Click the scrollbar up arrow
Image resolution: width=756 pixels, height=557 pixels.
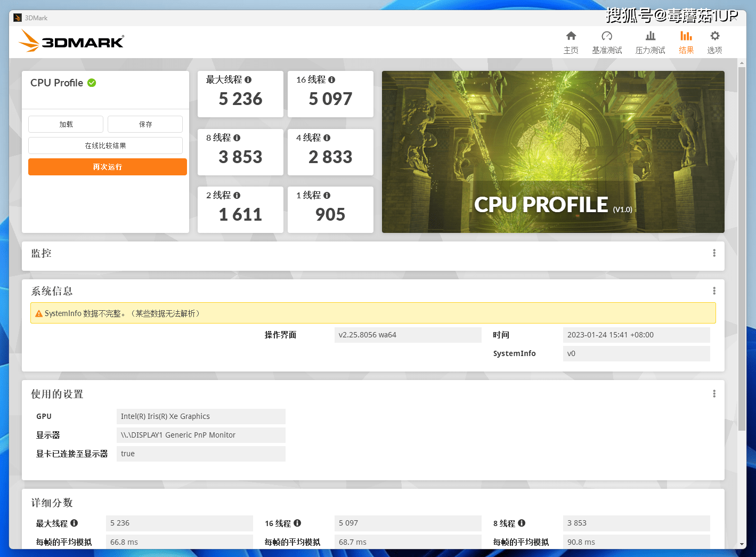[742, 63]
